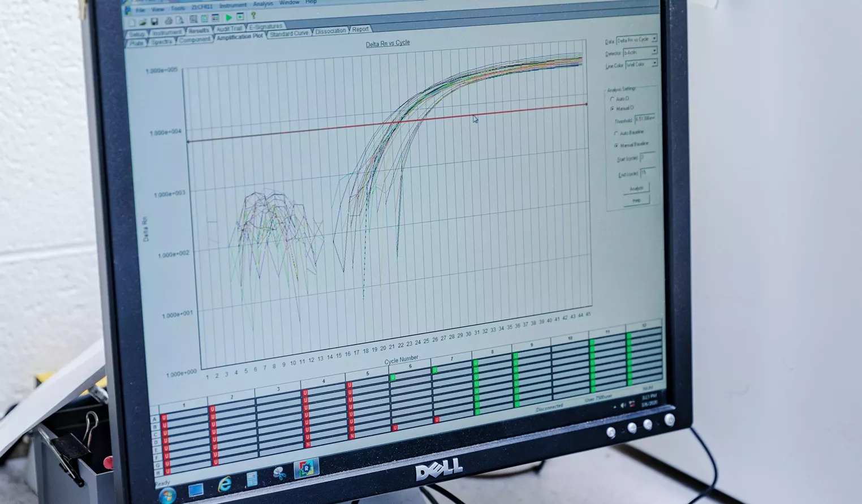Click in the End (cycle) field
This screenshot has width=862, height=504.
[x=647, y=172]
